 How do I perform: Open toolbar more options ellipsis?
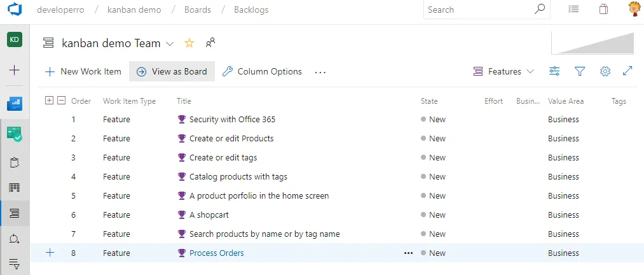pos(320,72)
